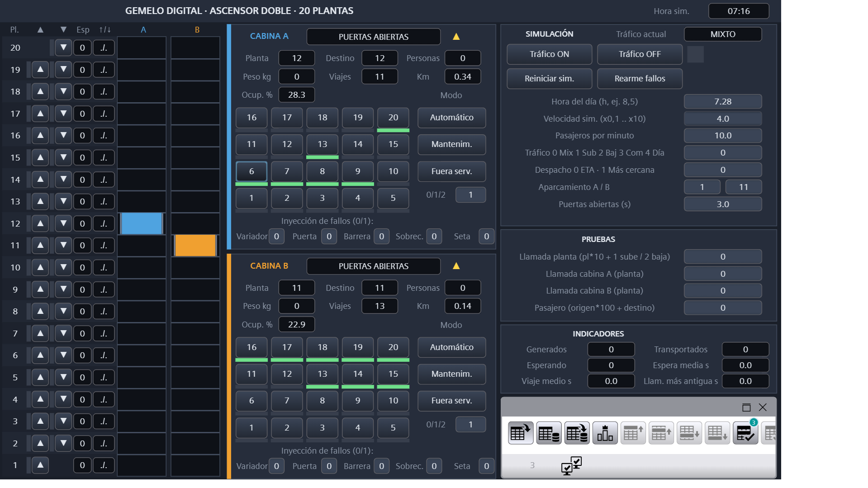Screen dimensions: 868x488
Task: Click the table-to-database export arrow icon
Action: [x=577, y=433]
